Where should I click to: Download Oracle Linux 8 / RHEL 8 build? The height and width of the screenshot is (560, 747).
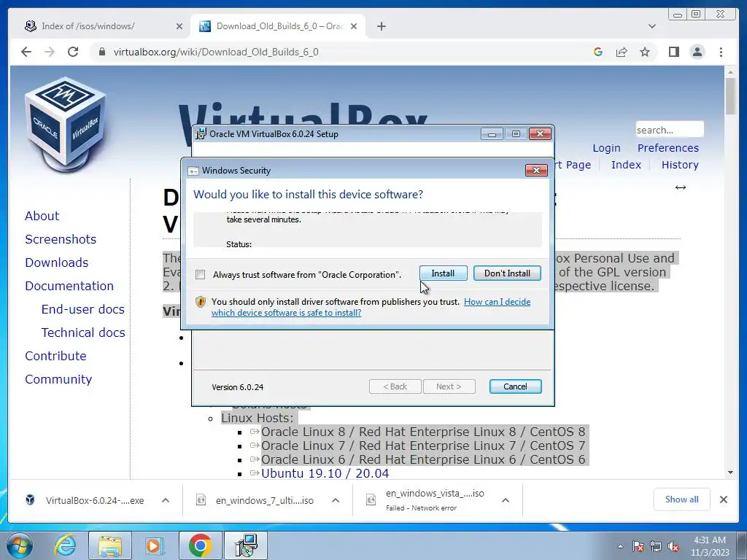pos(423,432)
